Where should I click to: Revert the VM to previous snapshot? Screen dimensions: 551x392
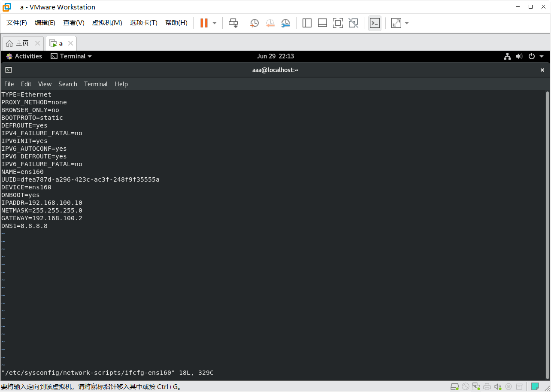[x=270, y=23]
